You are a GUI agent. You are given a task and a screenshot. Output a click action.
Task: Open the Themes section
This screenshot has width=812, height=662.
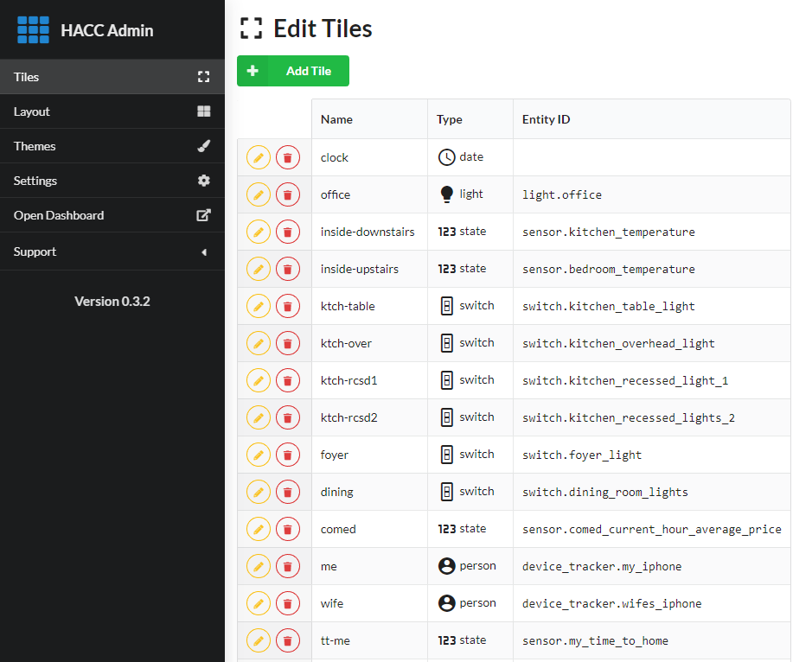pos(112,146)
